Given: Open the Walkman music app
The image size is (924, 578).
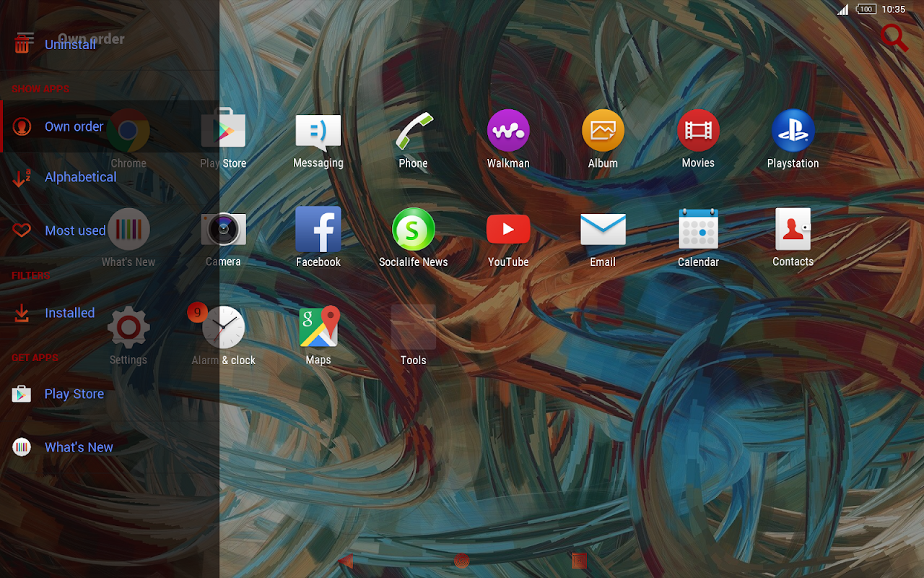Looking at the screenshot, I should click(x=508, y=140).
